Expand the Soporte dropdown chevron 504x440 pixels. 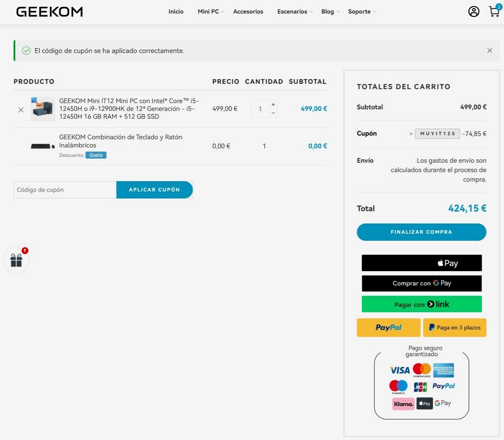375,12
